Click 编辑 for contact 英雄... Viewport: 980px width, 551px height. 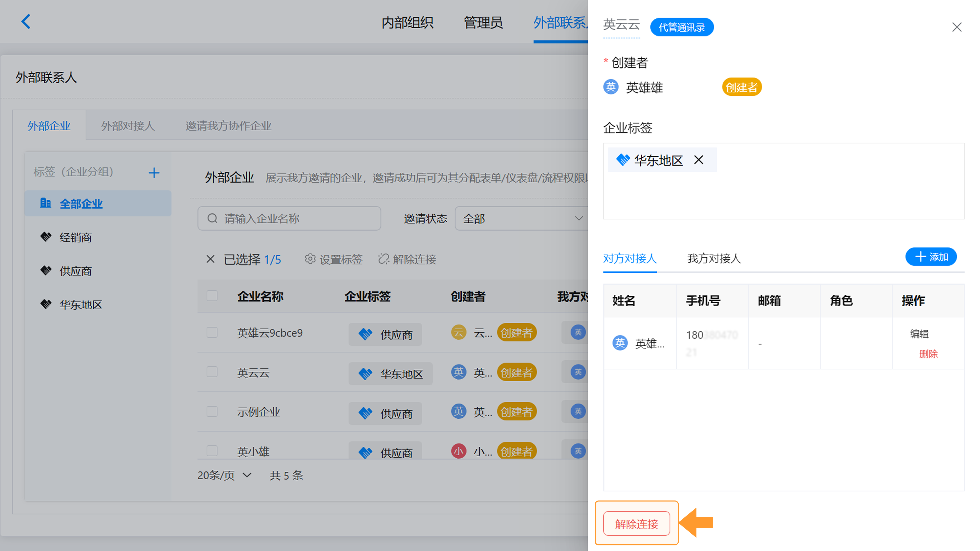click(x=919, y=333)
